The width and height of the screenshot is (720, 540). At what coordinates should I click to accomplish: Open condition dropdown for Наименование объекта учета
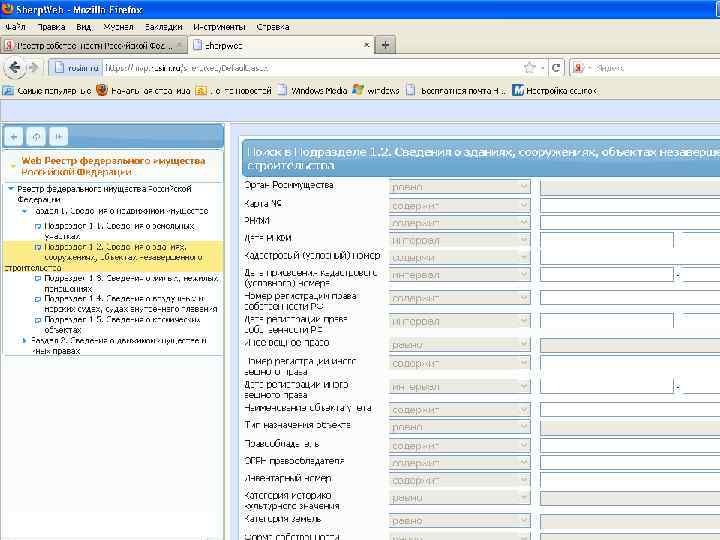[460, 410]
